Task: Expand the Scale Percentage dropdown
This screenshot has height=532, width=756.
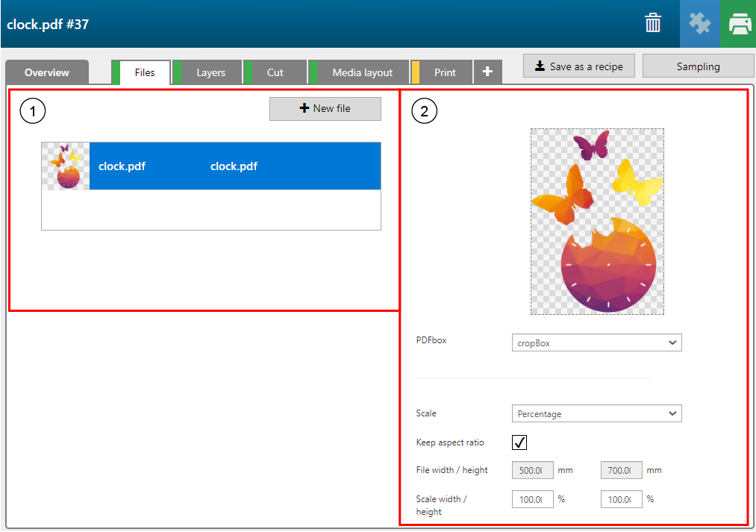Action: [x=596, y=413]
